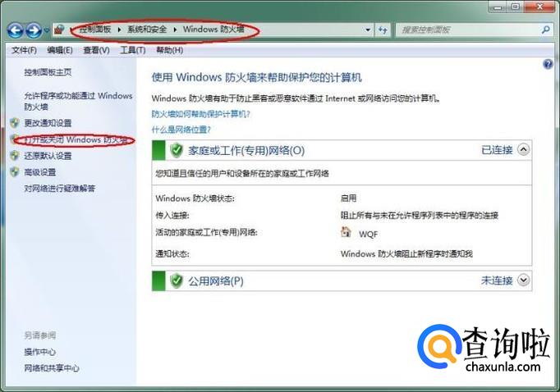
Task: Click green shield icon of 公用网络
Action: click(177, 280)
